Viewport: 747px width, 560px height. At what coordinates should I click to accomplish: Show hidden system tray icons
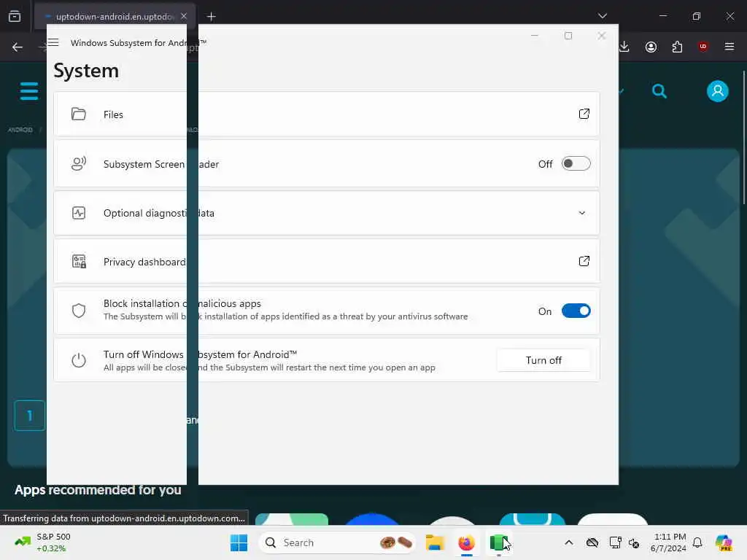click(x=569, y=542)
